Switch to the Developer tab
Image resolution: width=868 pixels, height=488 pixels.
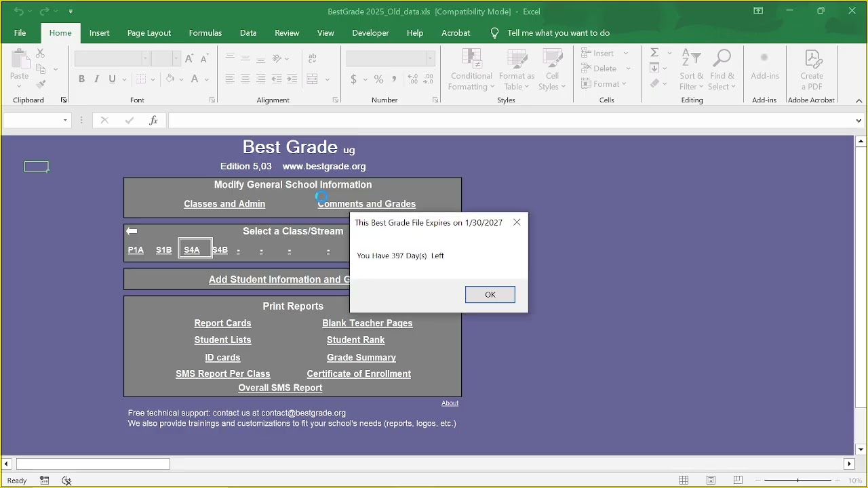pyautogui.click(x=370, y=33)
